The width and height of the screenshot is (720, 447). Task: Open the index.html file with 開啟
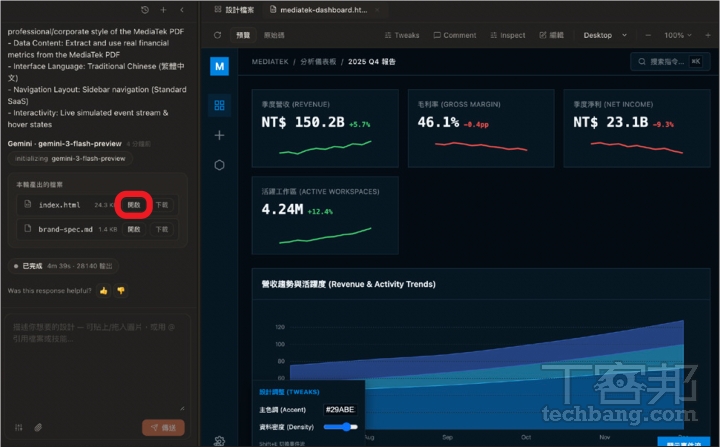(134, 205)
